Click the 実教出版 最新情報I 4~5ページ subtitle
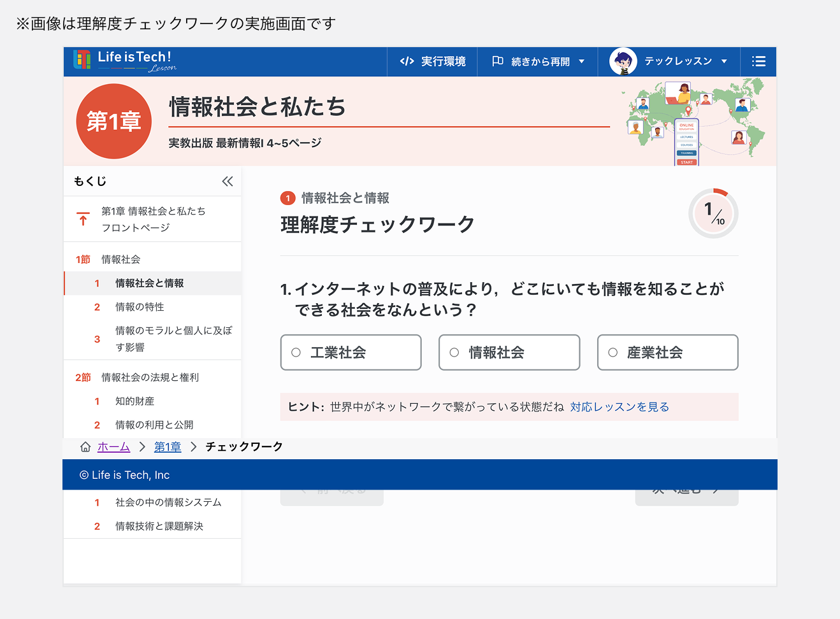 tap(245, 143)
